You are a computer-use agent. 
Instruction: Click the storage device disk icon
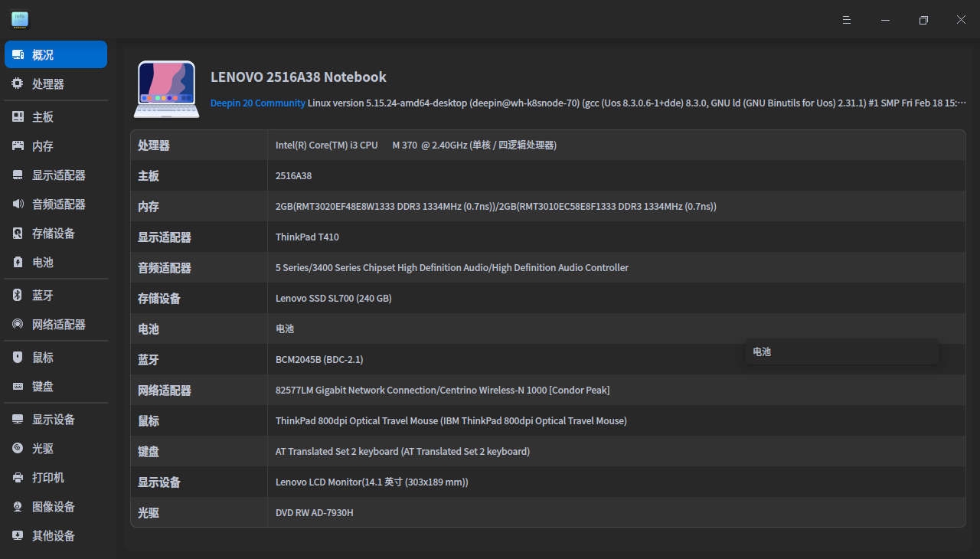[x=18, y=234]
